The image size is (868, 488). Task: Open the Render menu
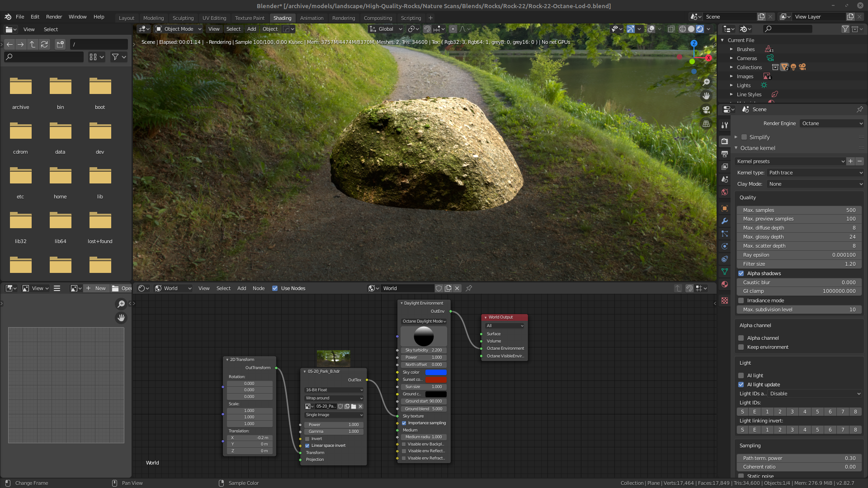(54, 17)
